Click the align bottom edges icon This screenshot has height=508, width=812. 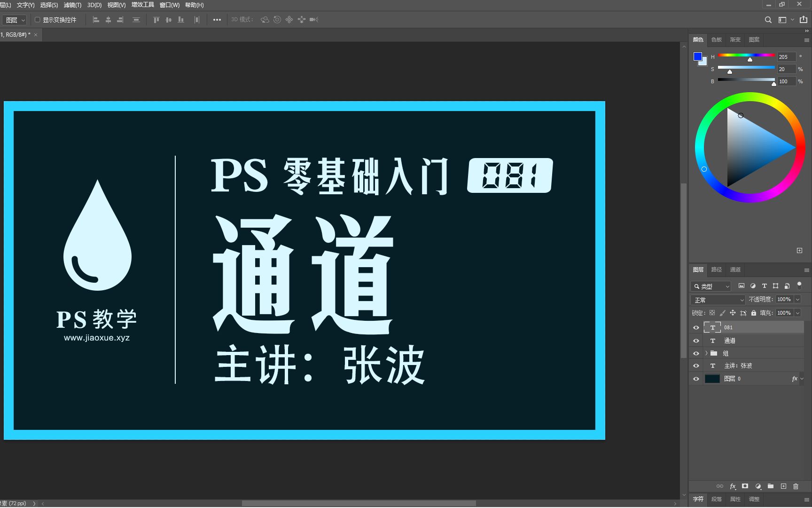click(x=181, y=20)
